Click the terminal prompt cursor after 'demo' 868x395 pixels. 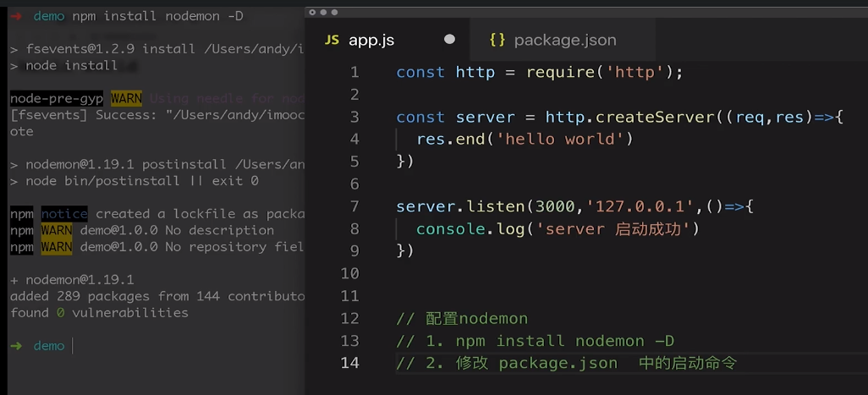pyautogui.click(x=73, y=346)
